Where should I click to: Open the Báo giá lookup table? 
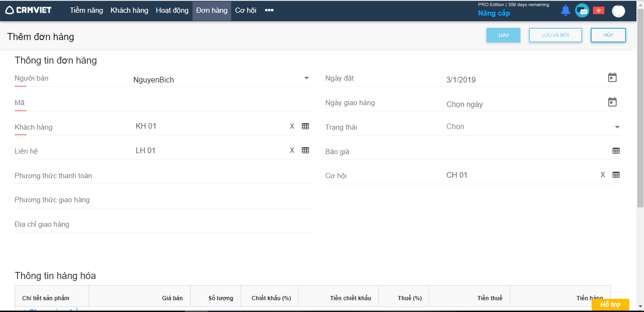click(616, 151)
